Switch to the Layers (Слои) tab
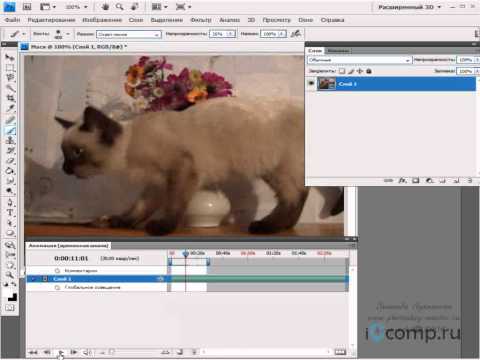The image size is (480, 360). [315, 51]
